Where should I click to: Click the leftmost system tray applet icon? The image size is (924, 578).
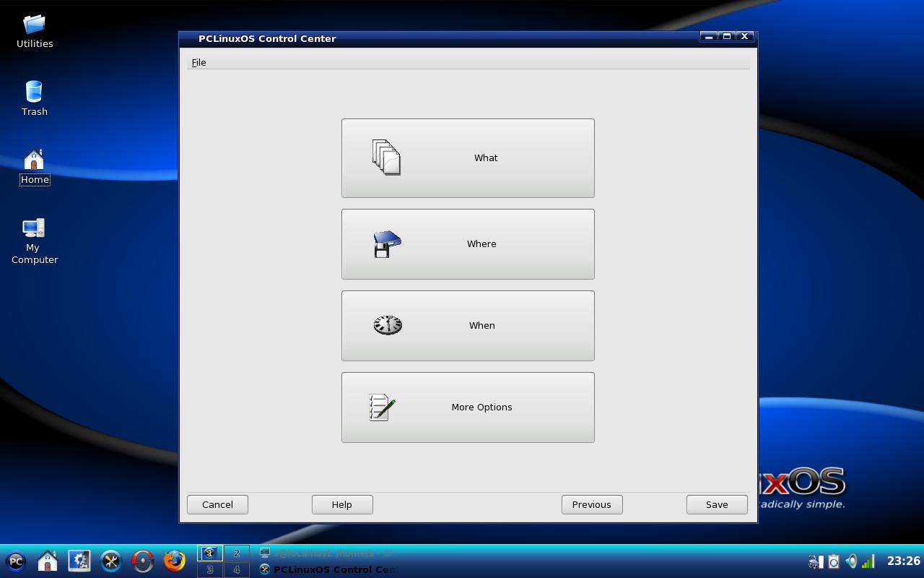[x=816, y=561]
